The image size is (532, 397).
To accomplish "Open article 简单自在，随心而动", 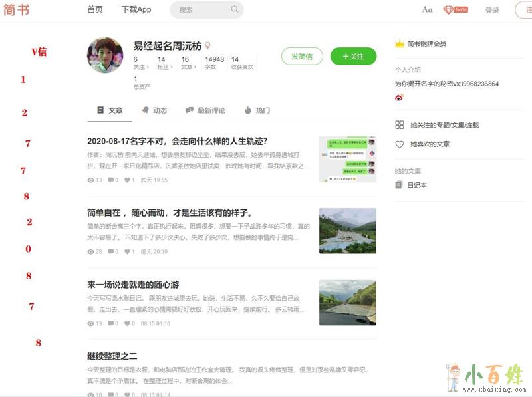I will click(x=170, y=213).
